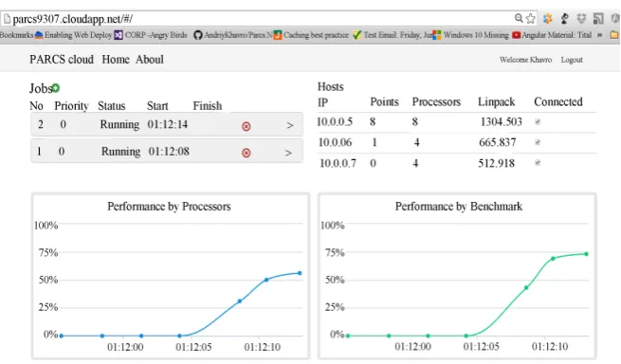
Task: Expand job 2 details arrow
Action: click(x=290, y=125)
